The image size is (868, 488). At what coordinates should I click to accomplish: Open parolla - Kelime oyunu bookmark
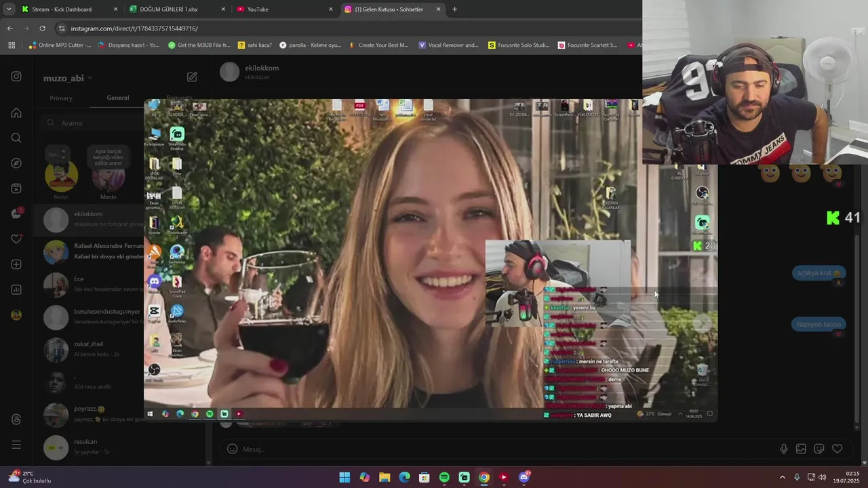tap(310, 45)
